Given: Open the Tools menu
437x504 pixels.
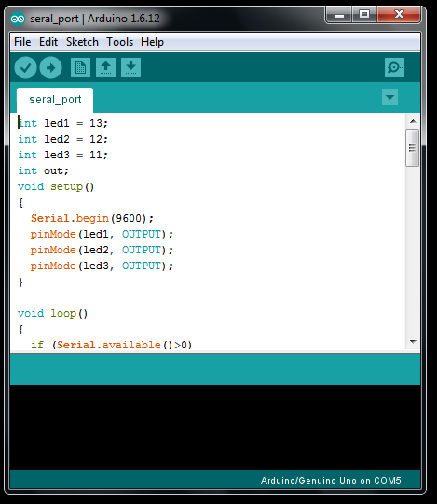Looking at the screenshot, I should 119,42.
